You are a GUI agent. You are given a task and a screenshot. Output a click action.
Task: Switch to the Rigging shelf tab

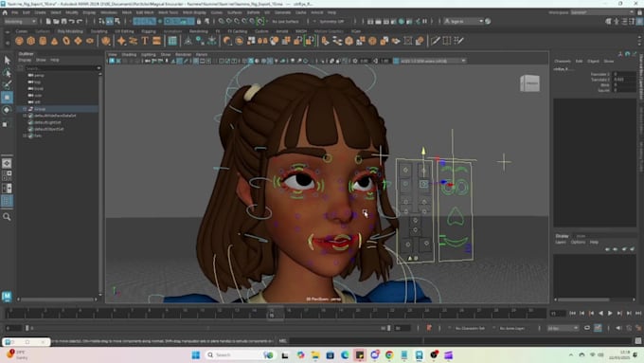click(149, 31)
